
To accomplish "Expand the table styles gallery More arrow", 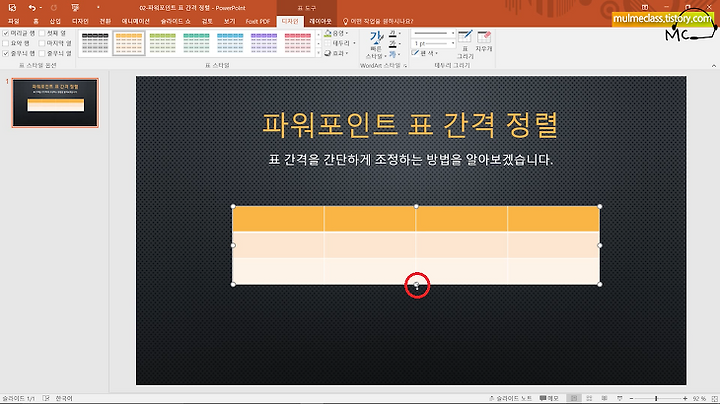I will point(318,53).
